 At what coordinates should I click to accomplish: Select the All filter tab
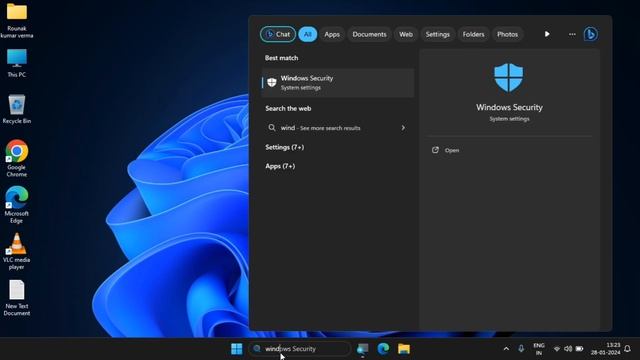(x=307, y=34)
